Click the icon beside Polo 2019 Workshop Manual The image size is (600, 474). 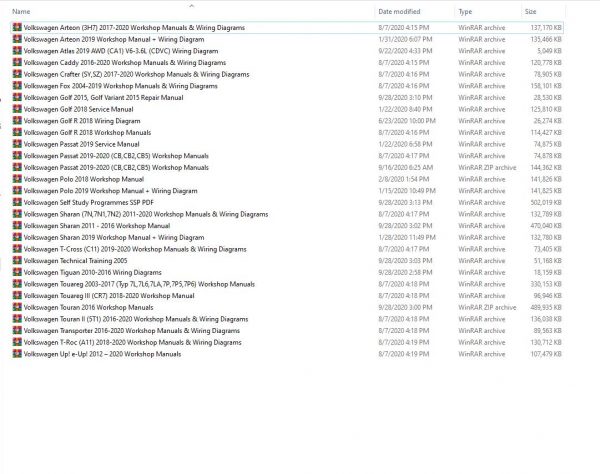pos(17,191)
